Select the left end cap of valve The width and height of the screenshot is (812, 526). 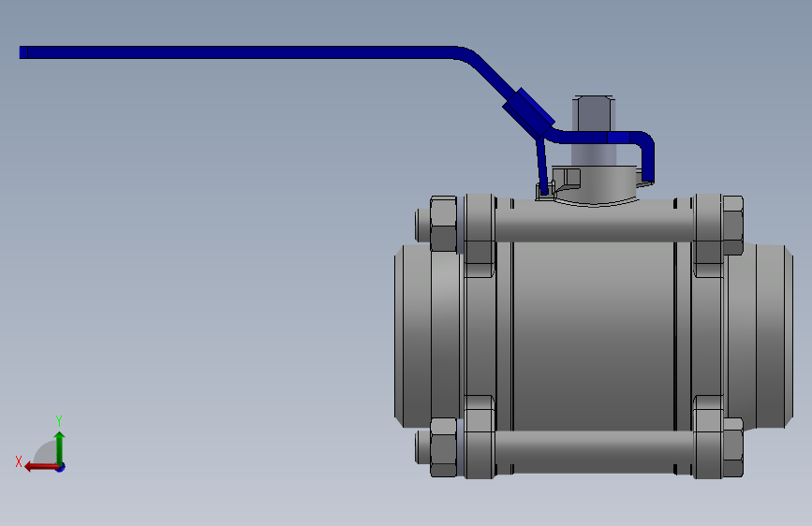(x=413, y=335)
